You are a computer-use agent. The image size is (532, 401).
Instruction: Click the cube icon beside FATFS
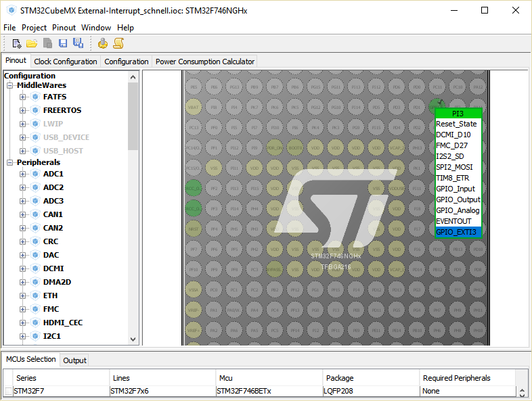point(35,97)
